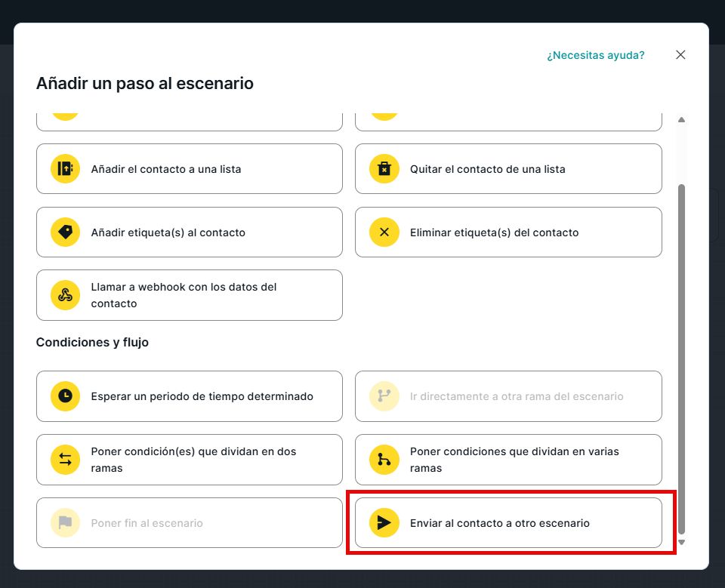
Task: Click the webhook icon
Action: pyautogui.click(x=65, y=295)
